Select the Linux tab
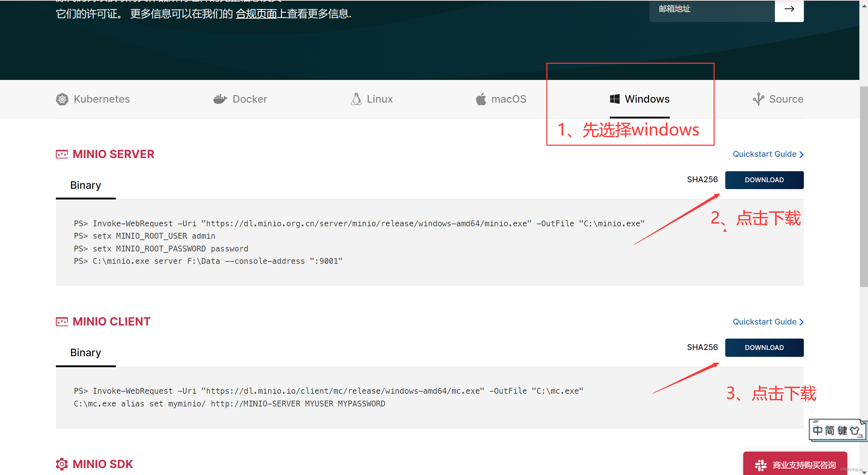This screenshot has width=868, height=475. pyautogui.click(x=372, y=98)
